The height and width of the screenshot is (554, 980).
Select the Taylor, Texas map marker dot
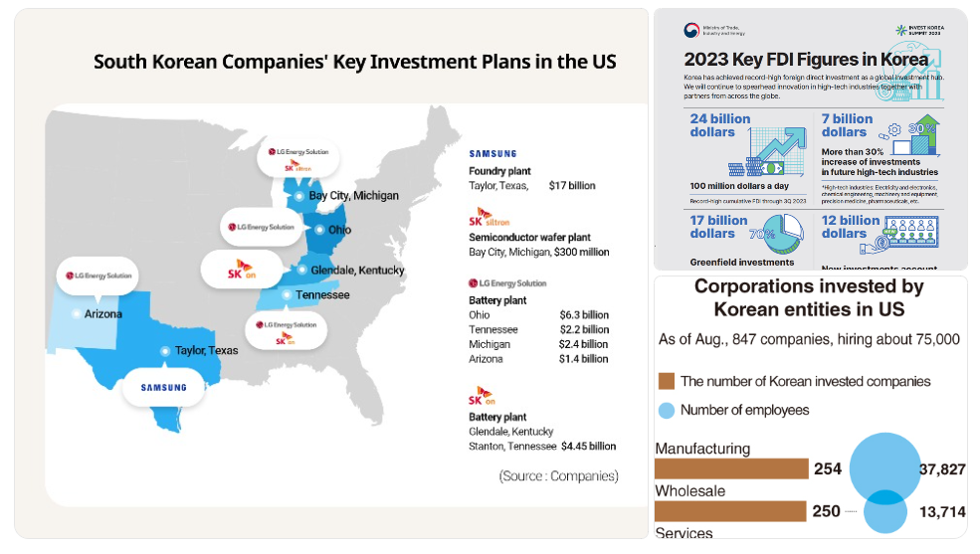165,351
